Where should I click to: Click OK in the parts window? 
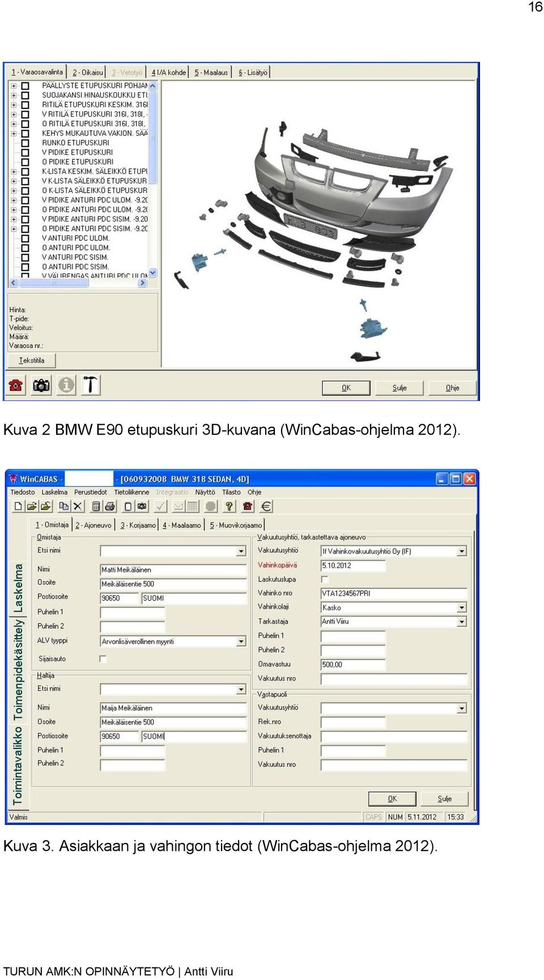click(346, 388)
